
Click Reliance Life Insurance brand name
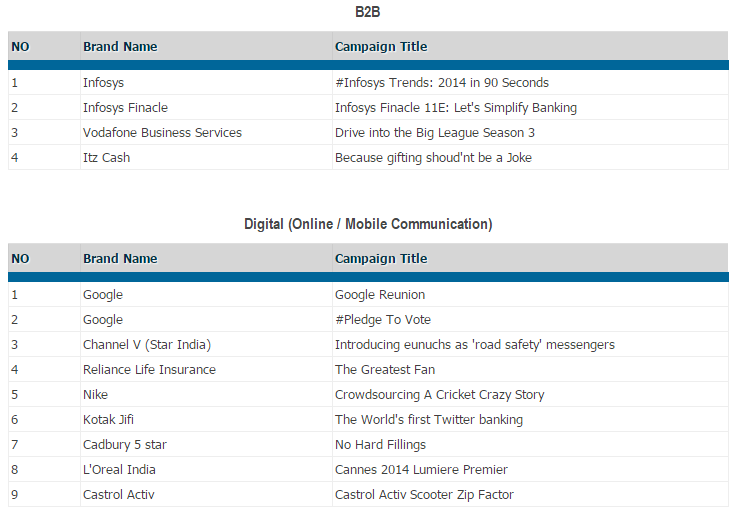149,370
